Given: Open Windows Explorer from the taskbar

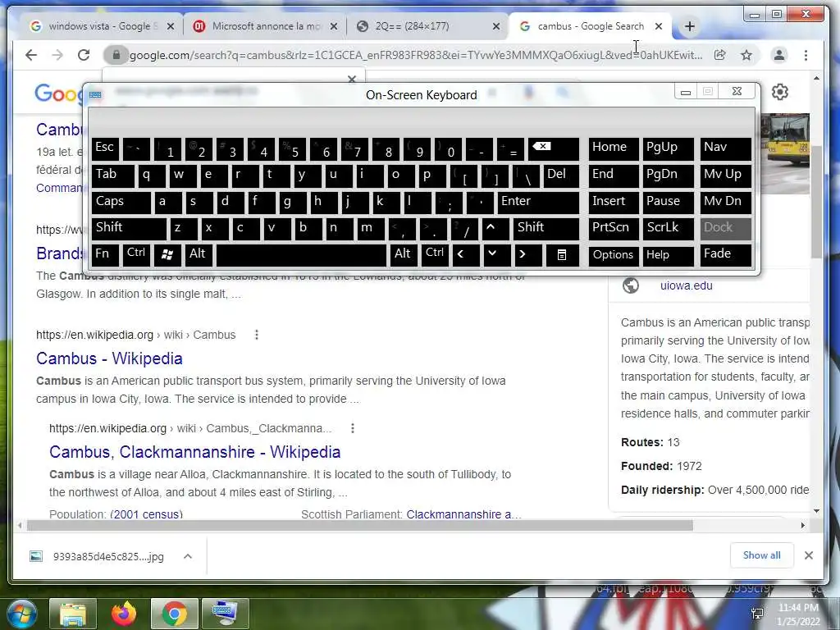Looking at the screenshot, I should (x=73, y=614).
